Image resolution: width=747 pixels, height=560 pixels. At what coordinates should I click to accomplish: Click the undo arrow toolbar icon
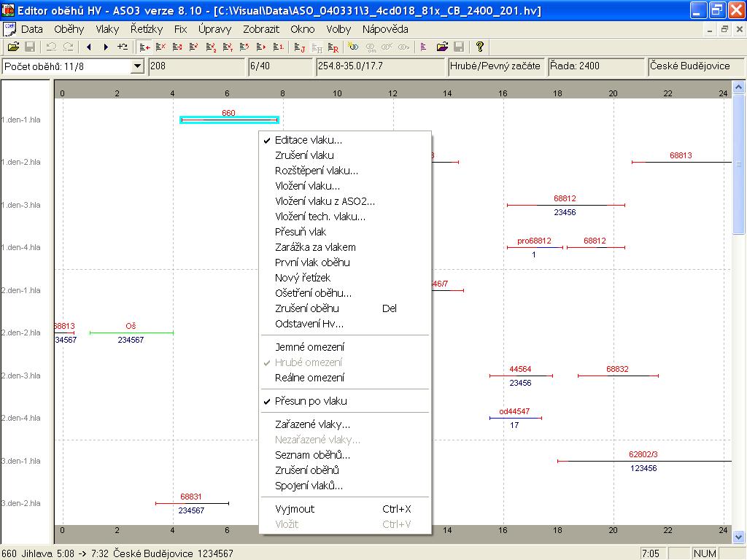coord(51,47)
